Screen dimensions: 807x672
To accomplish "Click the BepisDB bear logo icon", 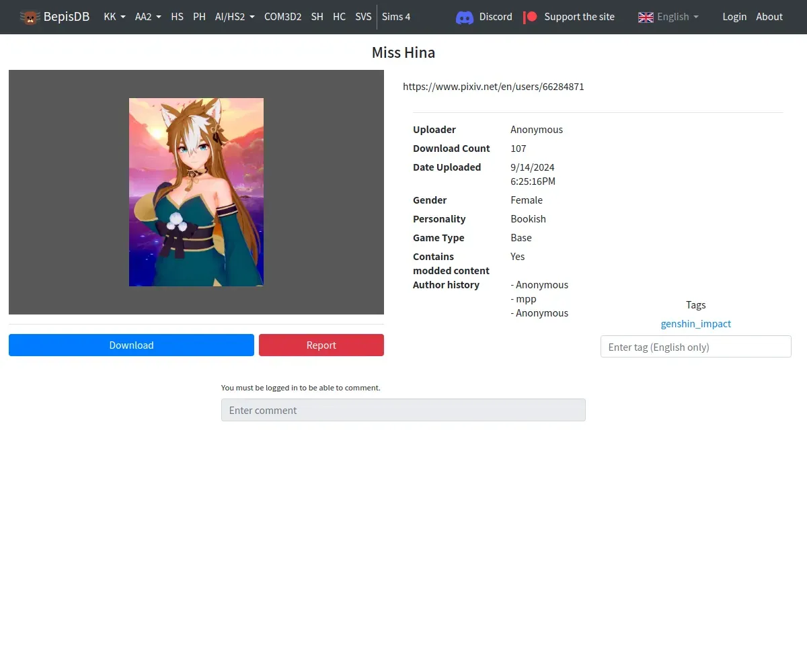I will (30, 17).
